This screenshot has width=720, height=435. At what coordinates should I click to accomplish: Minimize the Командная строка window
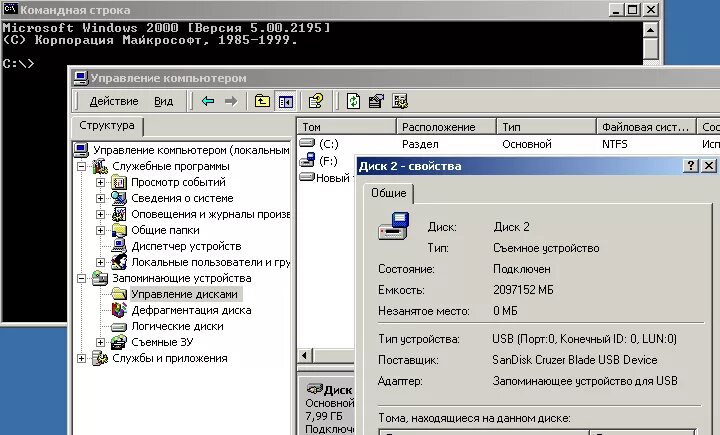(617, 10)
